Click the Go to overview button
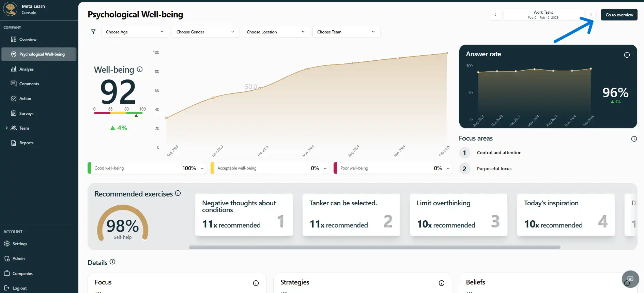Screen dimensions: 644x293 click(619, 15)
